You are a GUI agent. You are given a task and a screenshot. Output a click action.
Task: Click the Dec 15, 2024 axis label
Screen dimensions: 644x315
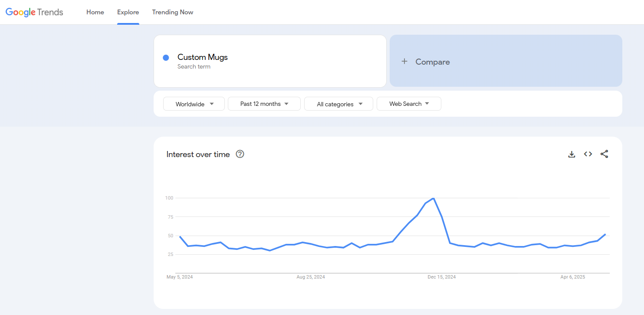pyautogui.click(x=442, y=277)
